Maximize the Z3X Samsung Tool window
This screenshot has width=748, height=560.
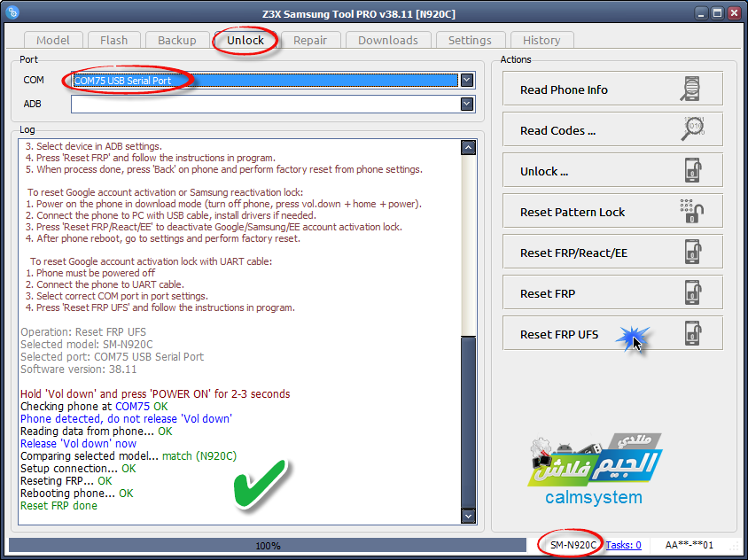(718, 13)
